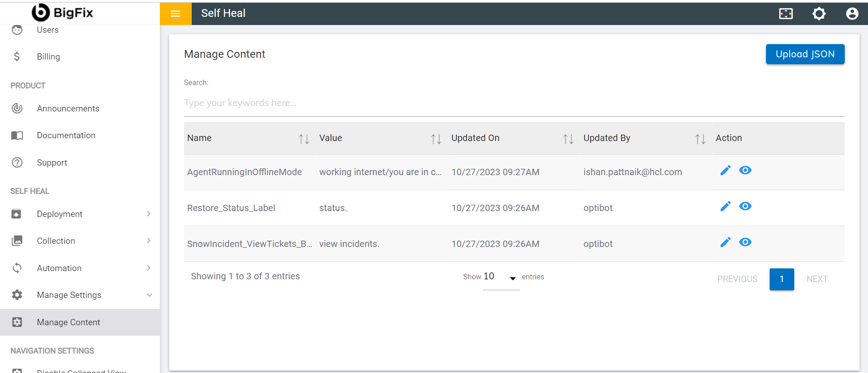
Task: Click the BigFix logo
Action: [62, 12]
